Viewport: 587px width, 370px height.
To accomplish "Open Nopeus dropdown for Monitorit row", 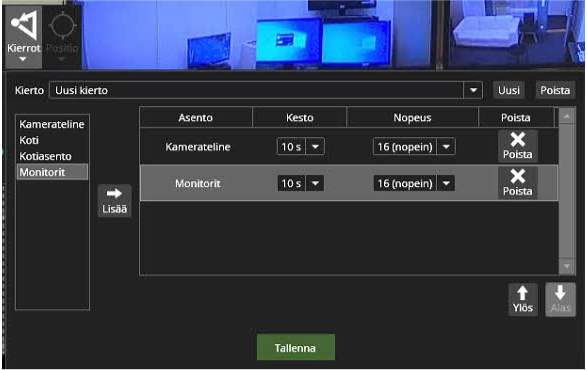I will point(446,183).
